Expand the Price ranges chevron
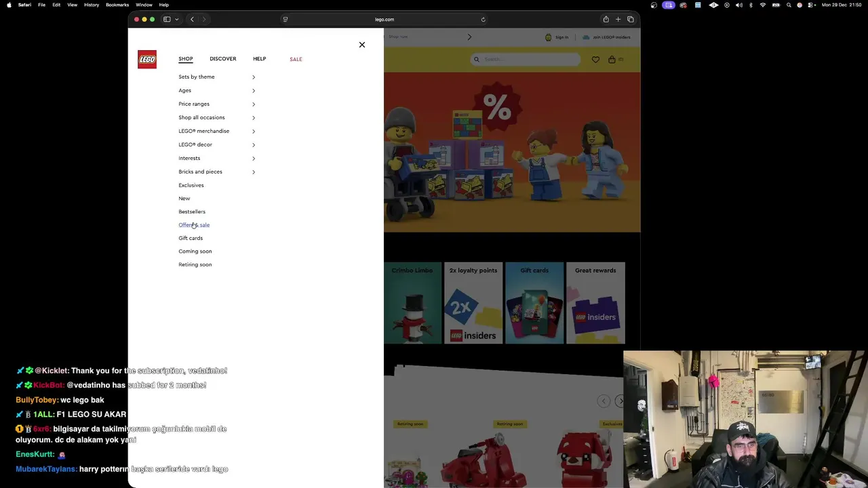This screenshot has height=488, width=868. click(x=254, y=104)
